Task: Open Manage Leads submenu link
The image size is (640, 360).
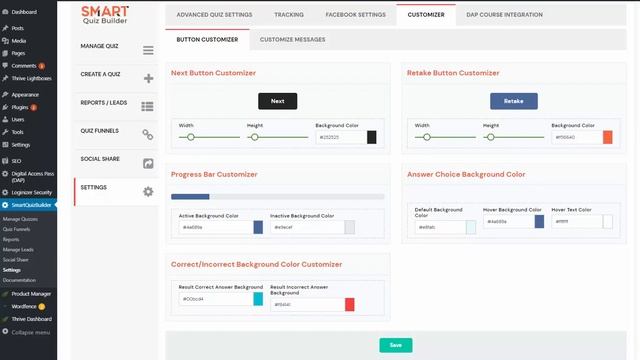Action: tap(18, 250)
